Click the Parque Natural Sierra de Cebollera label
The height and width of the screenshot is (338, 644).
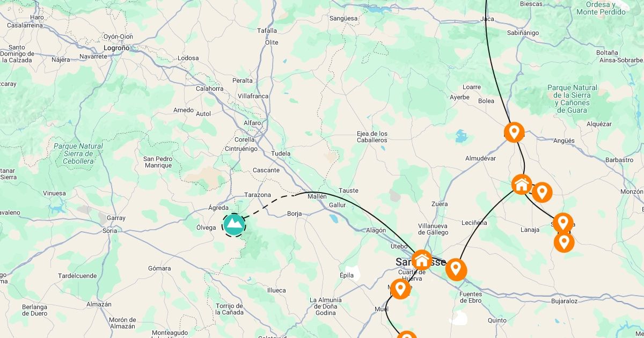pyautogui.click(x=78, y=153)
